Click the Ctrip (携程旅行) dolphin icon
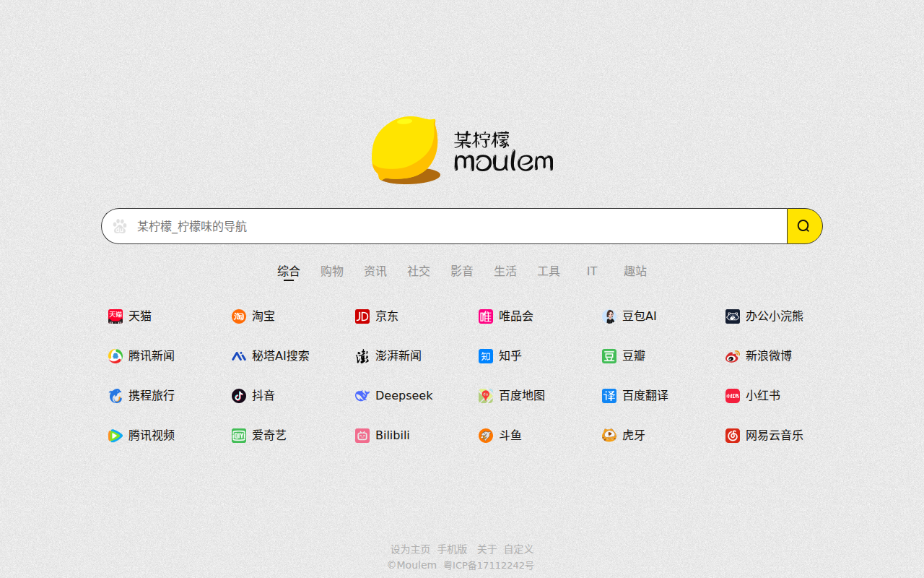Screen dimensions: 924x578 (115, 396)
